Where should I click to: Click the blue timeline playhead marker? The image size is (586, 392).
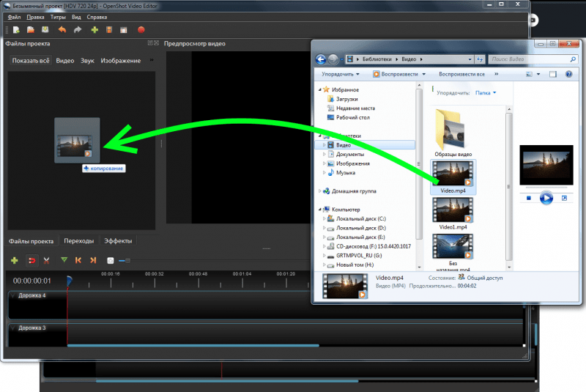point(69,281)
